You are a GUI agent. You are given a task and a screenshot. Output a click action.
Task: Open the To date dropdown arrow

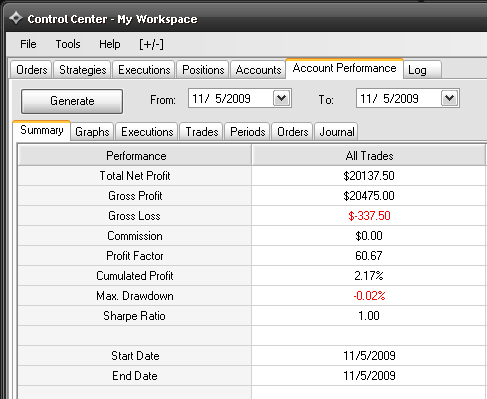tap(449, 98)
